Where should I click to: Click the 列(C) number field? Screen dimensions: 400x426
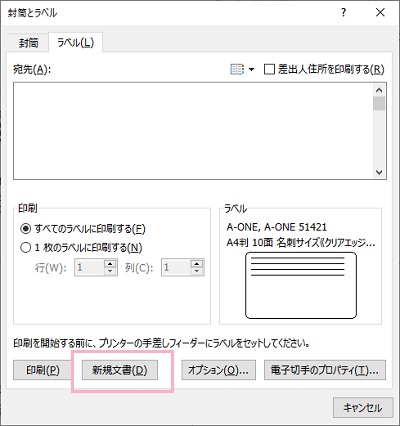point(176,267)
